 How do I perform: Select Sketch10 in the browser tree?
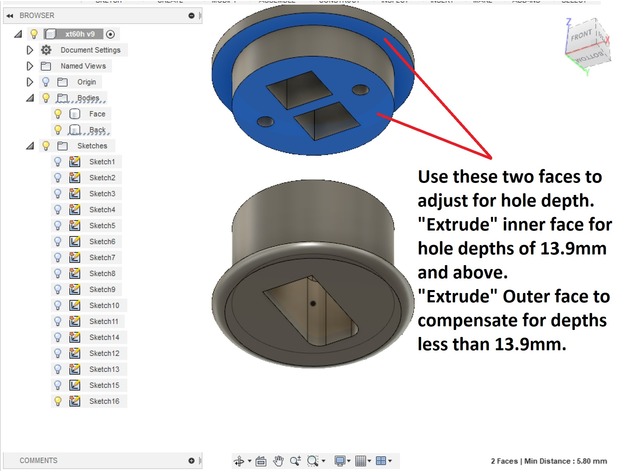tap(104, 305)
